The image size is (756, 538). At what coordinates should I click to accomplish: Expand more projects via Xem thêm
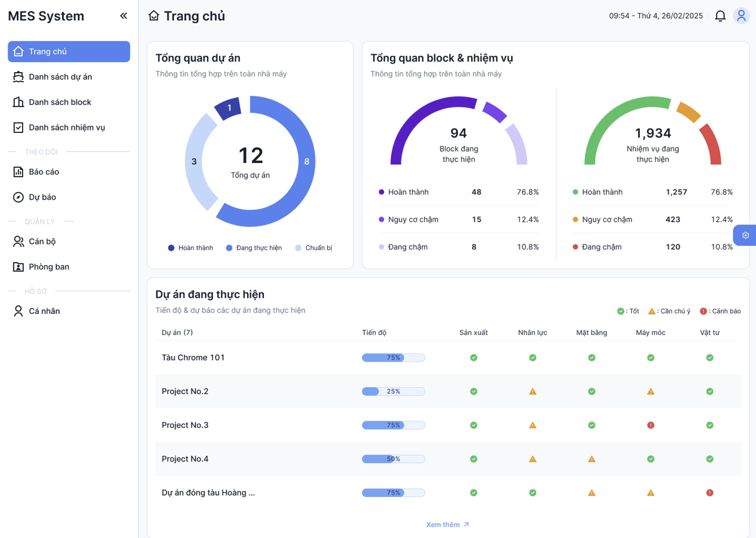(x=447, y=525)
